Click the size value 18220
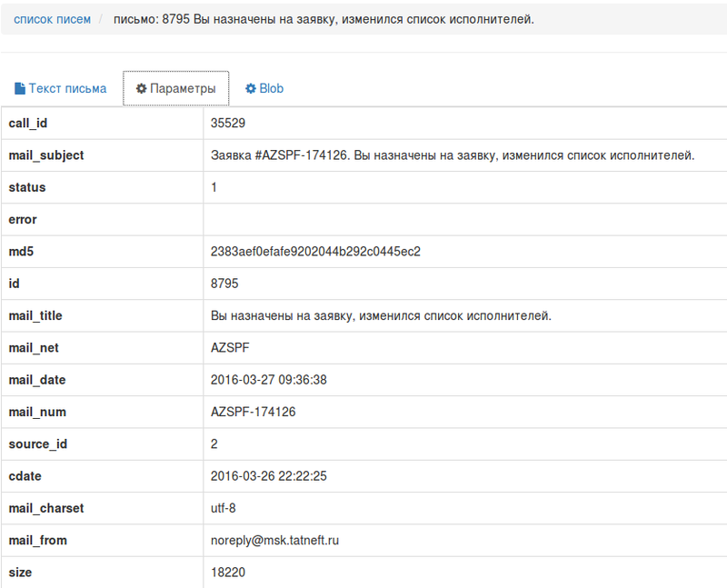 pos(227,573)
